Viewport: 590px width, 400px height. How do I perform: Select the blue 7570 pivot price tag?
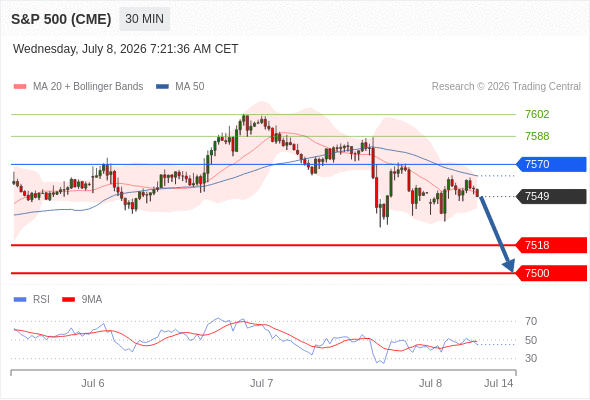click(551, 164)
